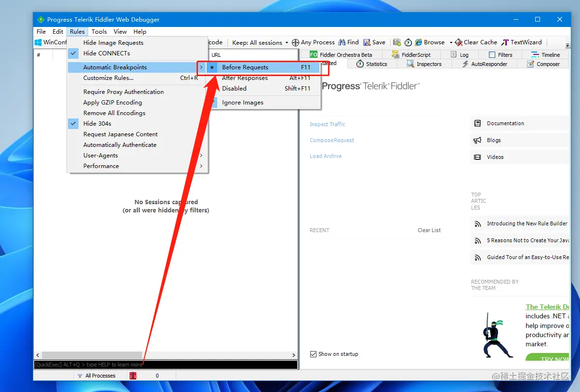Open the Log tab
Viewport: 580px width, 392px height.
pyautogui.click(x=459, y=54)
